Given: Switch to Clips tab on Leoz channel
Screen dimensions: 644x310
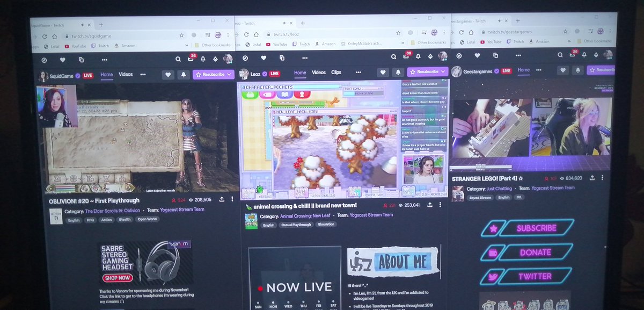Looking at the screenshot, I should point(336,72).
